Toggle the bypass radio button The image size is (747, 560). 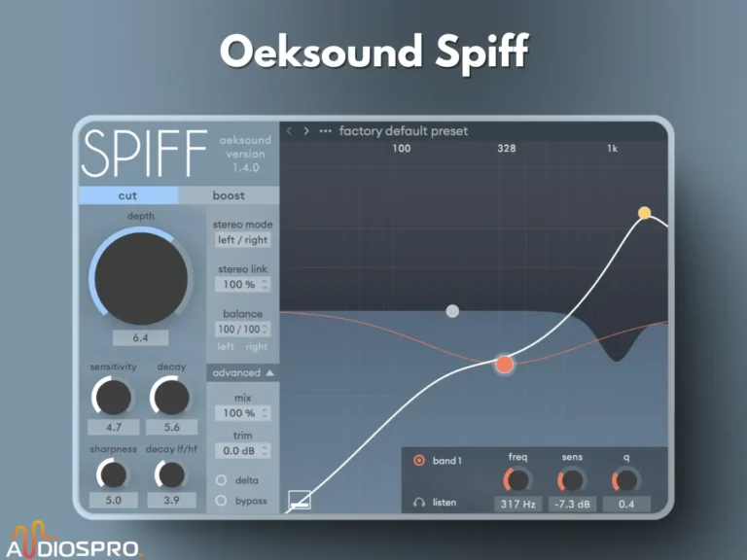coord(221,500)
